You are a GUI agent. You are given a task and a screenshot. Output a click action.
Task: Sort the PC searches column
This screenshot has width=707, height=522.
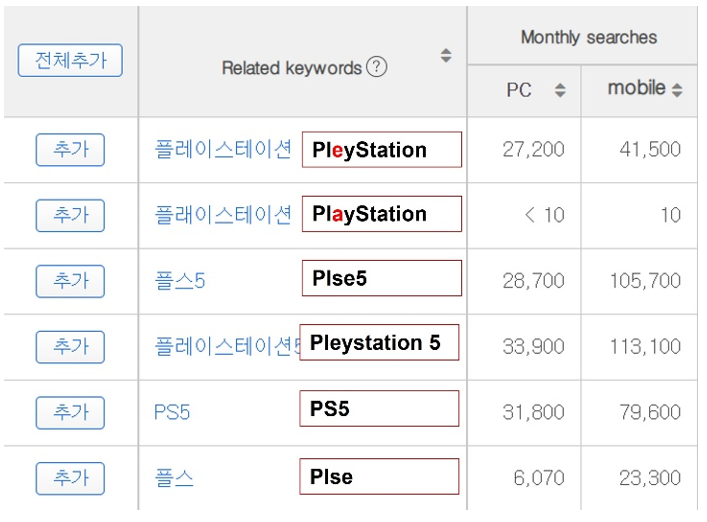pyautogui.click(x=560, y=90)
